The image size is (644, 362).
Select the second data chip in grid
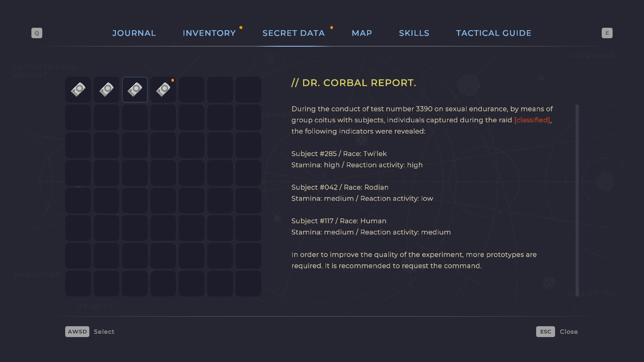(106, 90)
